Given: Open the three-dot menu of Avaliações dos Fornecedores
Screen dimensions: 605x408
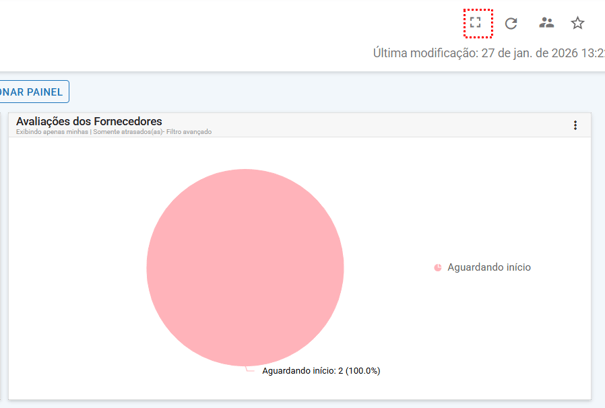Looking at the screenshot, I should 575,125.
